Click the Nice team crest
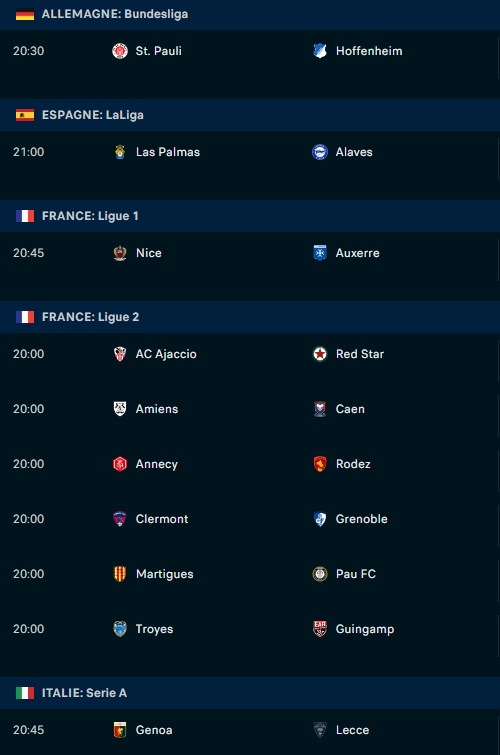Image resolution: width=500 pixels, height=755 pixels. coord(120,253)
